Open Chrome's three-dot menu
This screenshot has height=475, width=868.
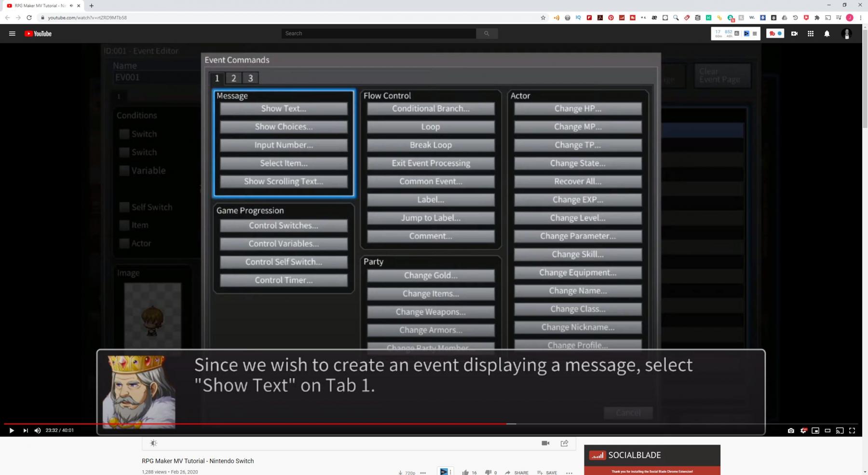(x=861, y=17)
